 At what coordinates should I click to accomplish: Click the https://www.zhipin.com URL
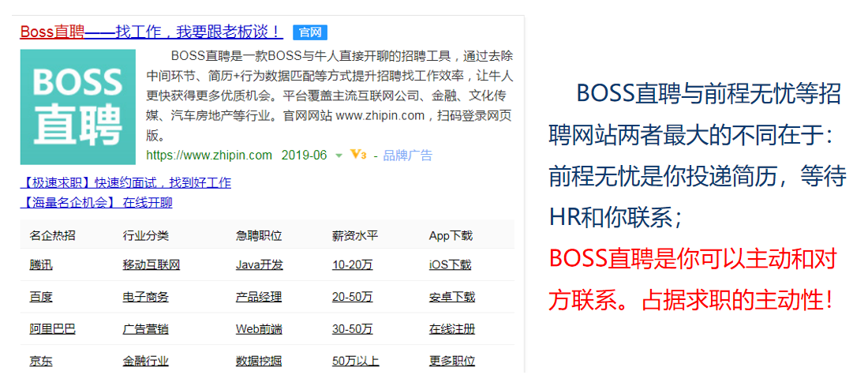209,155
